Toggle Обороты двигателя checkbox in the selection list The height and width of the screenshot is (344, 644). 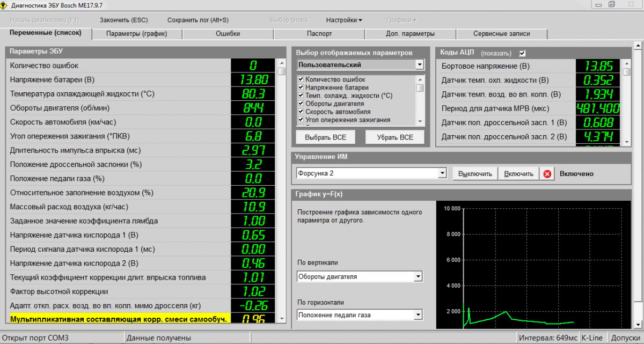[301, 104]
